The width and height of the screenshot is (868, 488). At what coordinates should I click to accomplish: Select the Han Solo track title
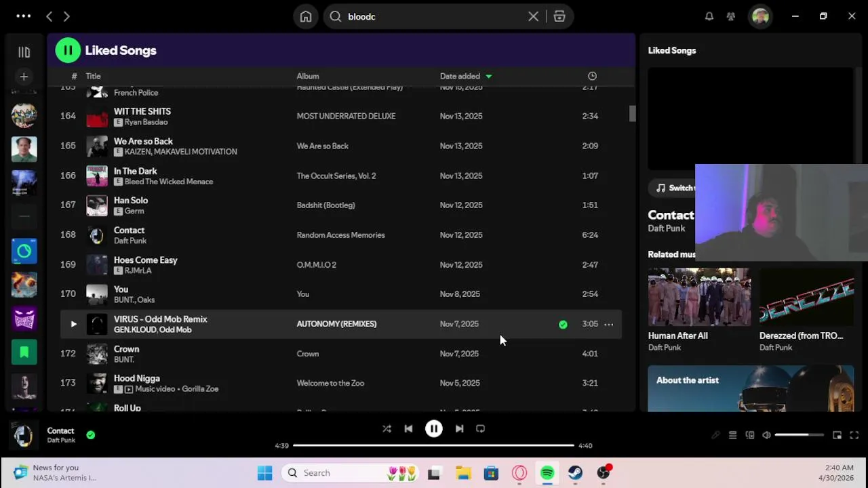click(131, 201)
